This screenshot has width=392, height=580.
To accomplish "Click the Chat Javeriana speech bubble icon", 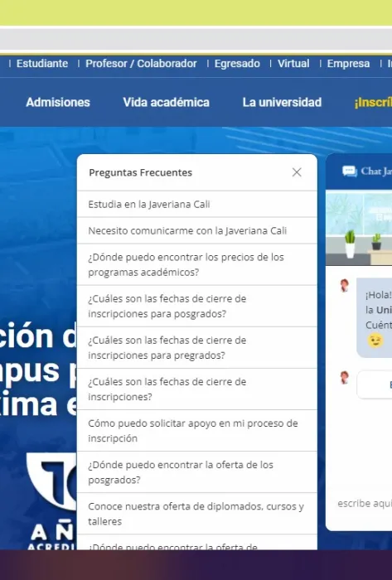I will coord(350,172).
